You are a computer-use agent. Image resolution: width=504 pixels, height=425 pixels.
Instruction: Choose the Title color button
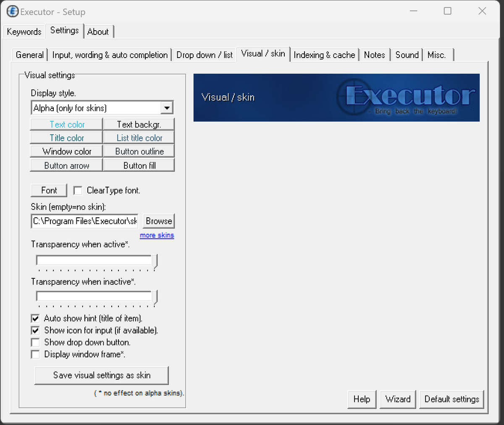tap(66, 138)
